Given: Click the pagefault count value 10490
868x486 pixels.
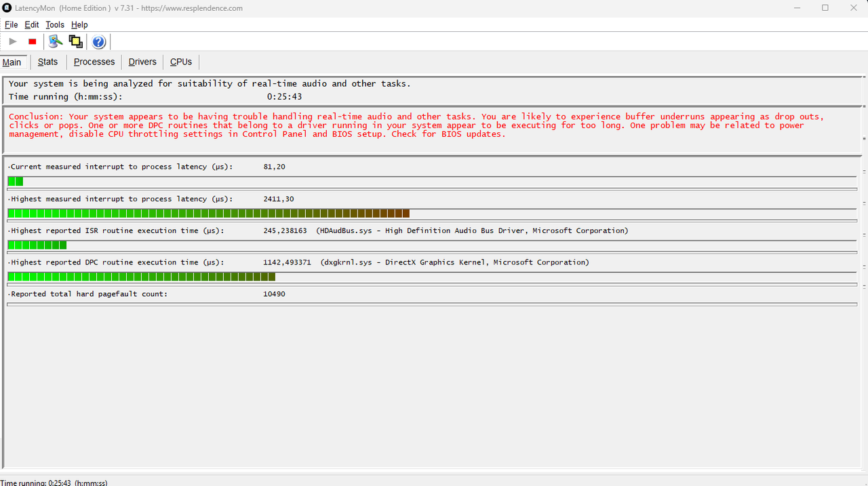Looking at the screenshot, I should coord(274,294).
